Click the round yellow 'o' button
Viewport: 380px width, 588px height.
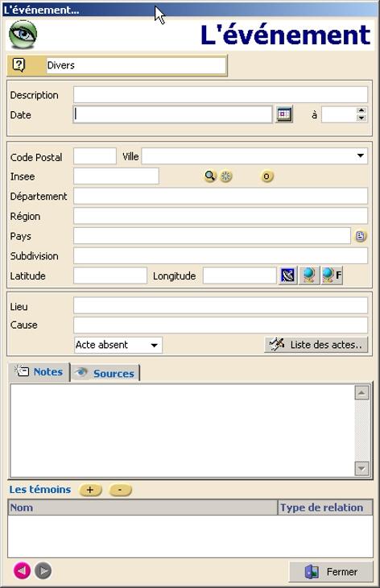coord(266,176)
